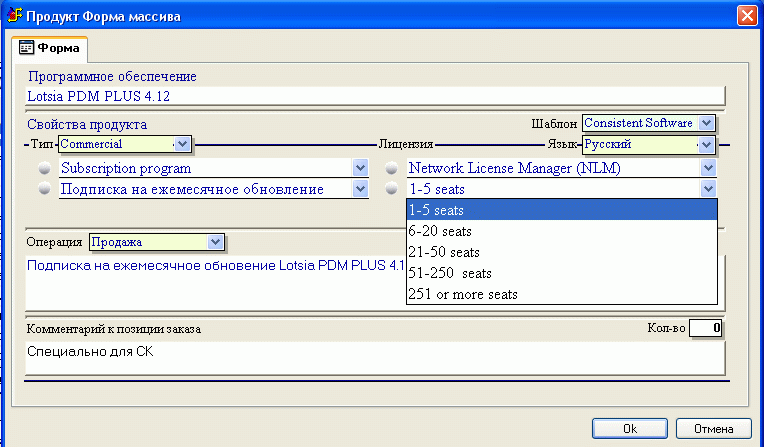Open the Язык Русский dropdown

pyautogui.click(x=707, y=144)
